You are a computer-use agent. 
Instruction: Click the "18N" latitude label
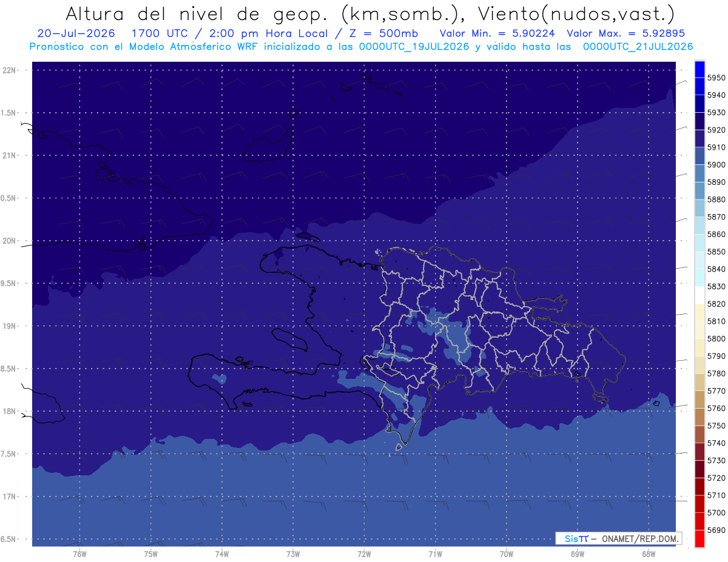click(10, 412)
